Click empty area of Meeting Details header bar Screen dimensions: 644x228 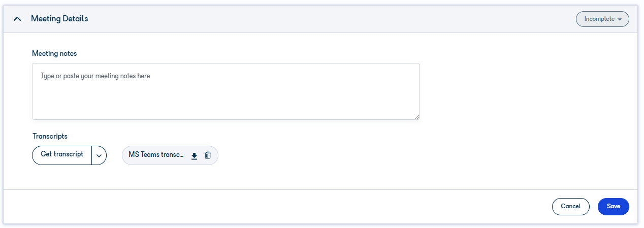coord(330,19)
